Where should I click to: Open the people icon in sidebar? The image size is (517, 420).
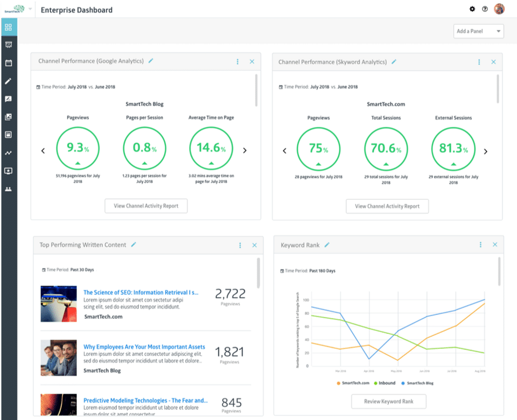pyautogui.click(x=8, y=189)
